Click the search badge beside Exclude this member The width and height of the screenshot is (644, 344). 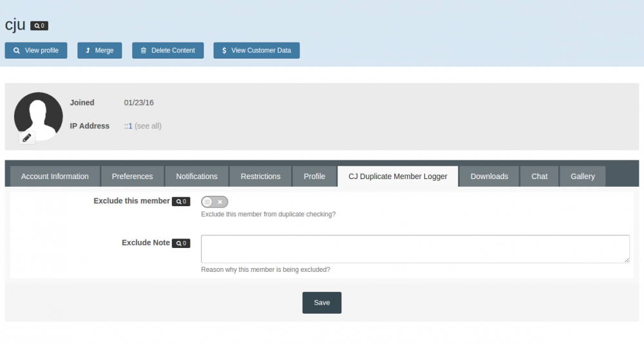coord(181,202)
